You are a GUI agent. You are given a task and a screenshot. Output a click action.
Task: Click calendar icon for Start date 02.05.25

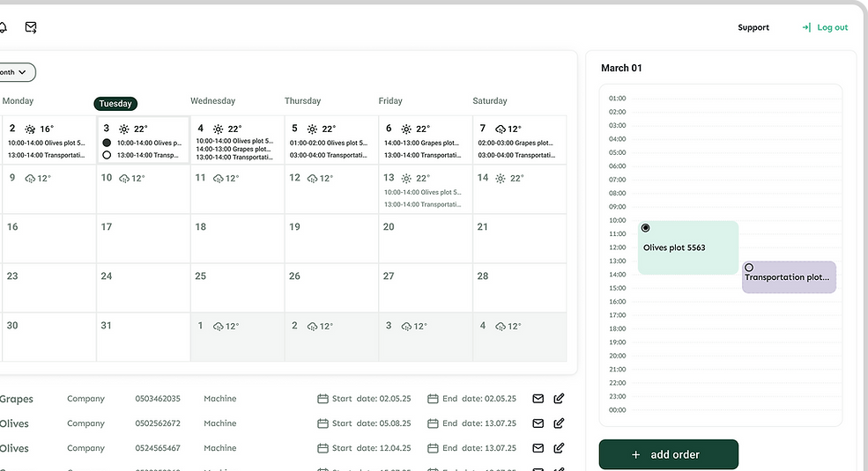coord(323,399)
